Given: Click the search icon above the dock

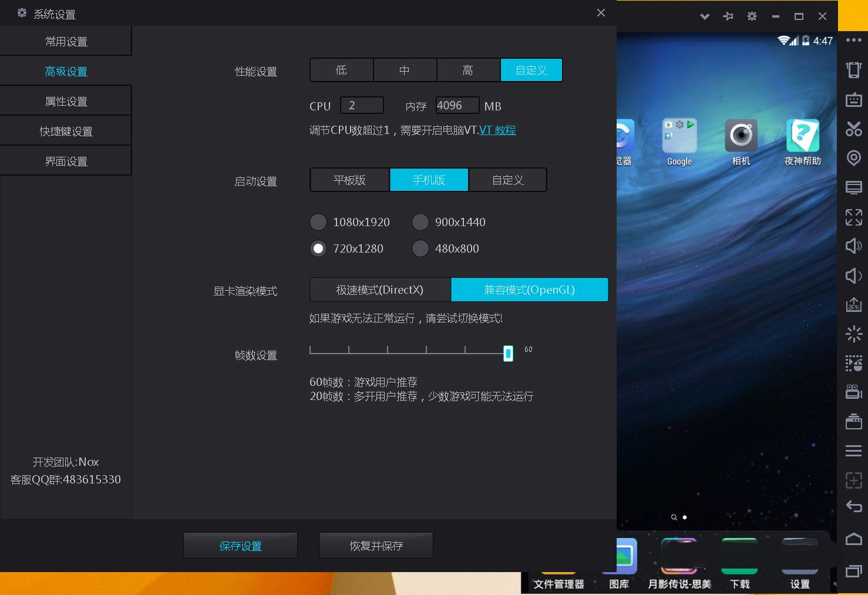Looking at the screenshot, I should pos(674,517).
